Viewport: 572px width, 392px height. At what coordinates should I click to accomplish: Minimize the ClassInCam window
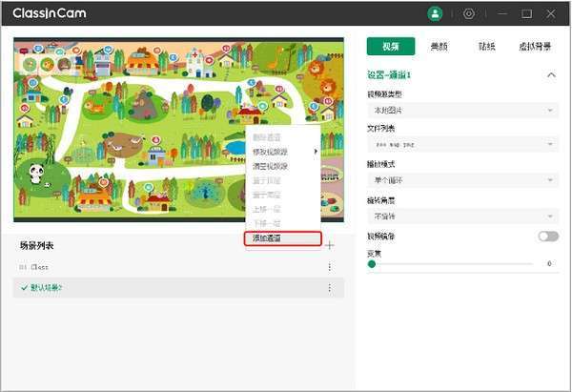pos(502,14)
